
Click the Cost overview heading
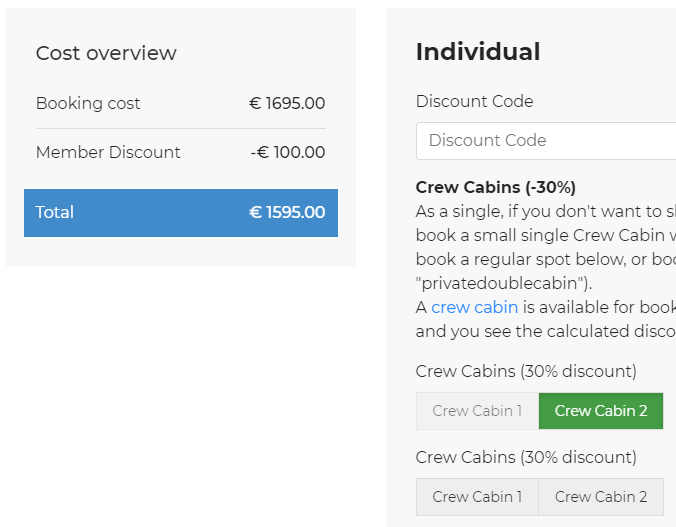click(x=106, y=54)
